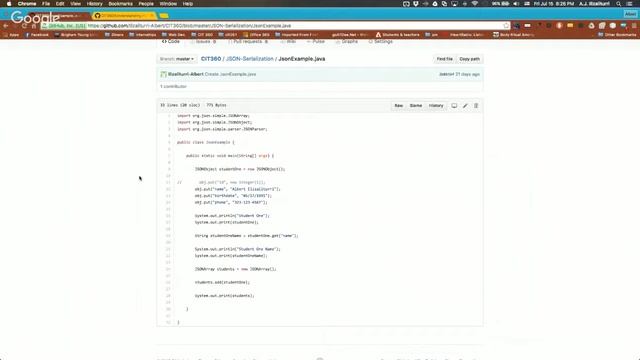640x360 pixels.
Task: Open the Facebook bookmark
Action: [37, 35]
